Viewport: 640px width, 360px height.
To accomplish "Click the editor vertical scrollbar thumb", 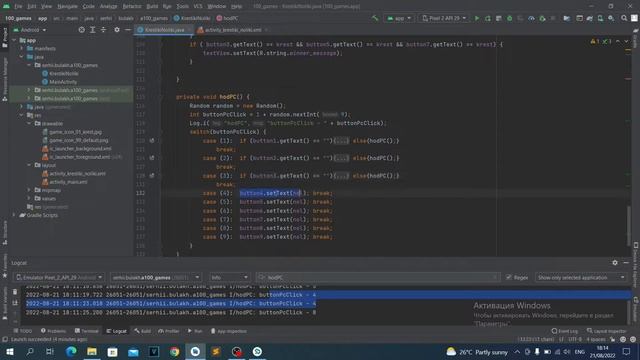I will [629, 225].
